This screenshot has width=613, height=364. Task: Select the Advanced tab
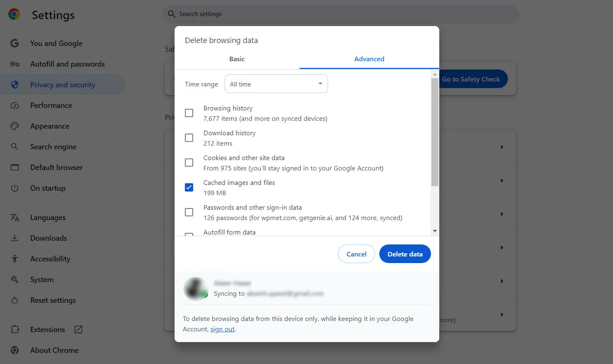[369, 59]
